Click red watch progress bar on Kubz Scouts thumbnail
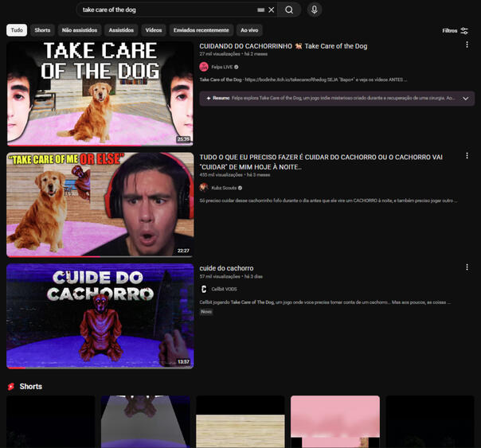 pos(53,256)
